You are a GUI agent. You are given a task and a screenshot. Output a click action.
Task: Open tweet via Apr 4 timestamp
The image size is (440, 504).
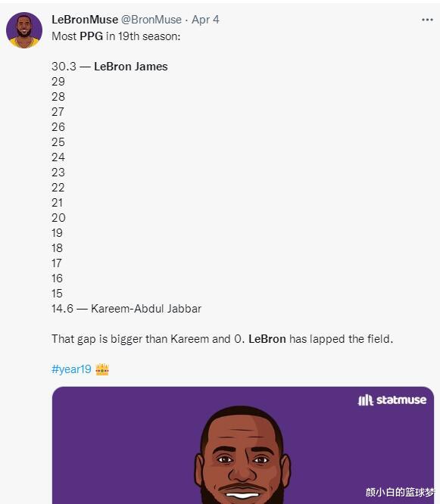click(205, 20)
